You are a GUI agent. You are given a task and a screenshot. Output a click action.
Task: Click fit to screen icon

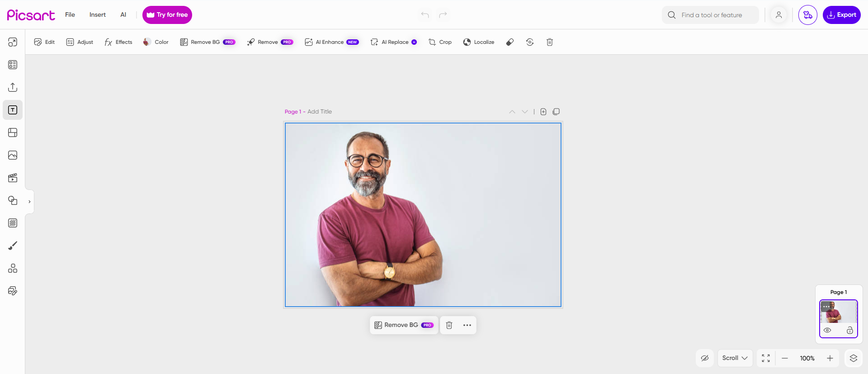(x=766, y=358)
